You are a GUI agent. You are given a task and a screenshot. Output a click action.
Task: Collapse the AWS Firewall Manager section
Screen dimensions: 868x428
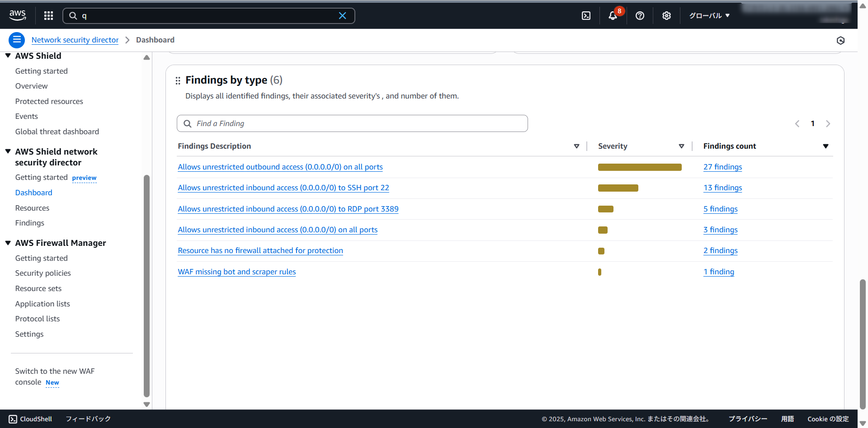click(x=8, y=243)
